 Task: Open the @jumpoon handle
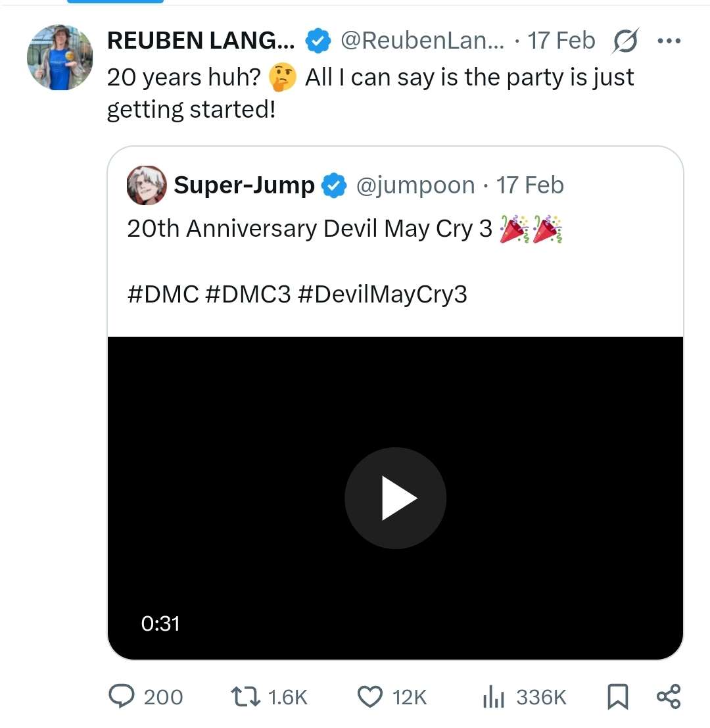[x=415, y=185]
